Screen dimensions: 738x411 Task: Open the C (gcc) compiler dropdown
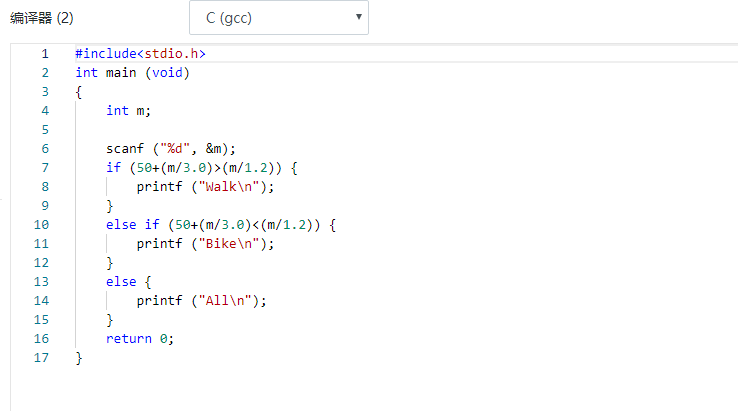click(x=279, y=18)
